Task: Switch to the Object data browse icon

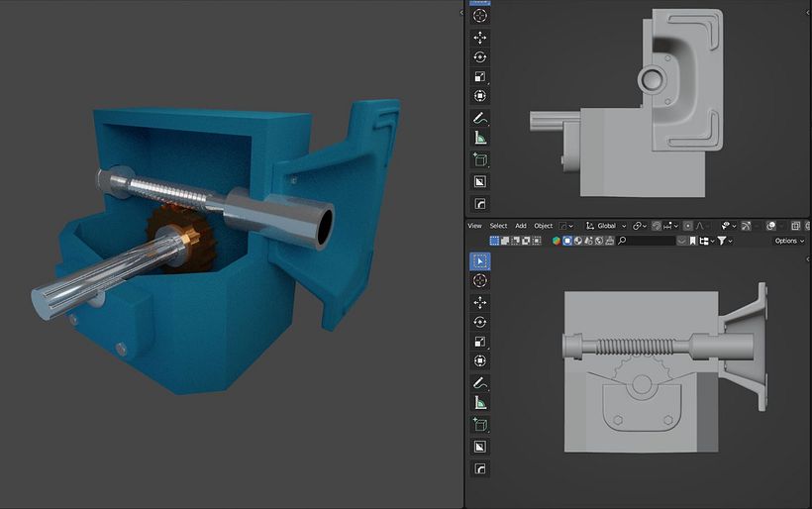Action: 567,241
